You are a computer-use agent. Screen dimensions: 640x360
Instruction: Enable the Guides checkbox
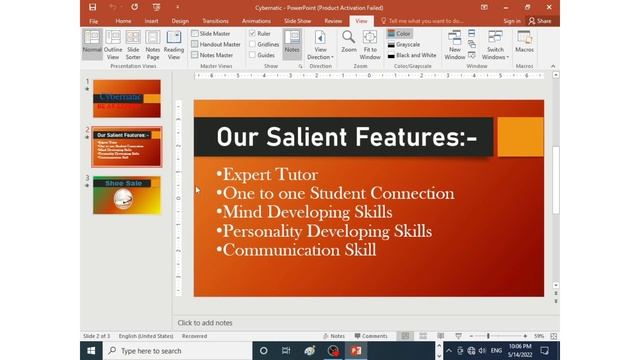click(252, 55)
